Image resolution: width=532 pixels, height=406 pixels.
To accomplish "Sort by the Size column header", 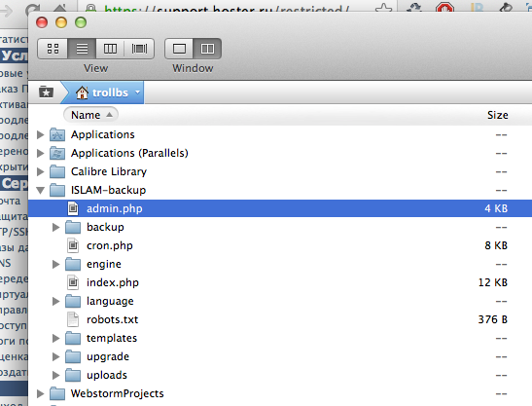I will pos(497,115).
